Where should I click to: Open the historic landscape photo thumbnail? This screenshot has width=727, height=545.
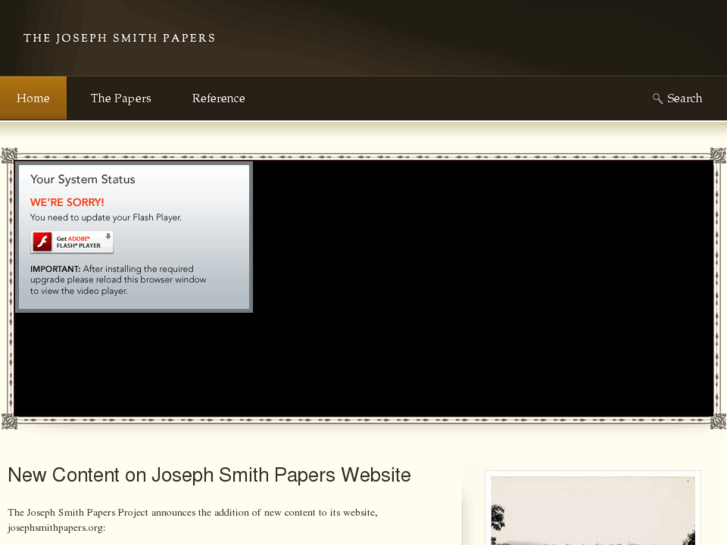pyautogui.click(x=593, y=510)
